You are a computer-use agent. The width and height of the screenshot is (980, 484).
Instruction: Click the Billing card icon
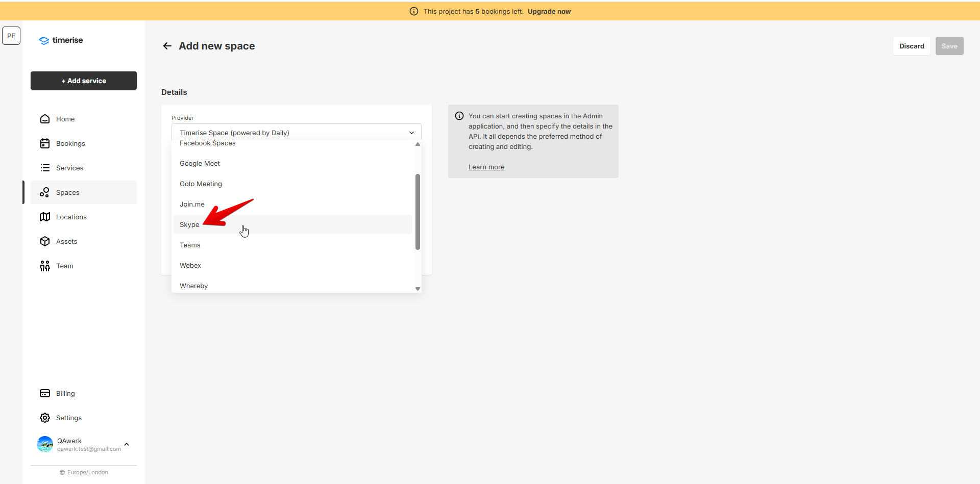click(45, 393)
